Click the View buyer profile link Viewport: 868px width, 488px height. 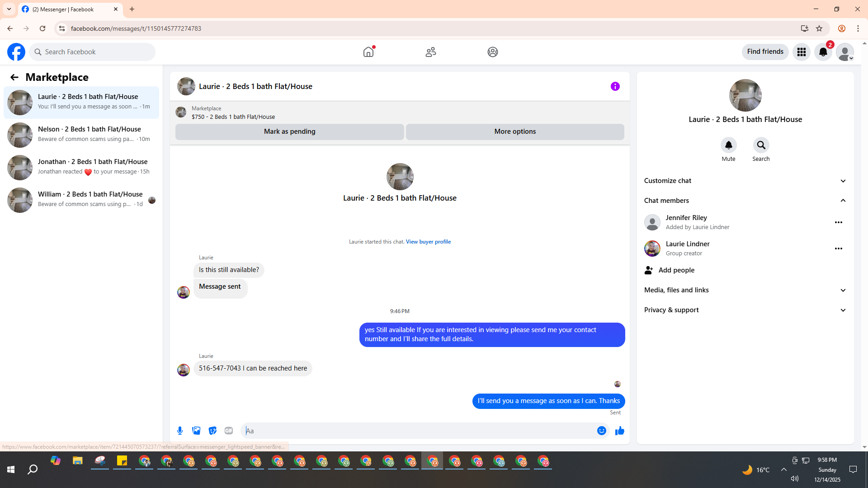[x=428, y=242]
